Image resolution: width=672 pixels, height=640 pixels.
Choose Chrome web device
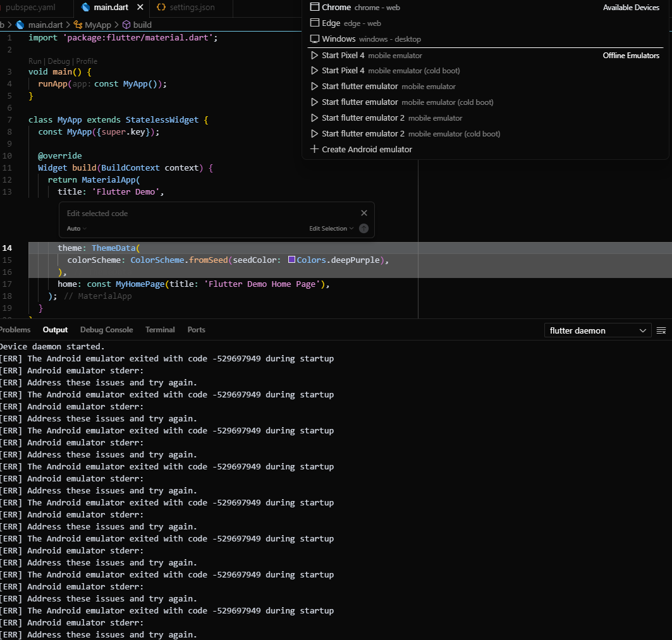pyautogui.click(x=484, y=8)
